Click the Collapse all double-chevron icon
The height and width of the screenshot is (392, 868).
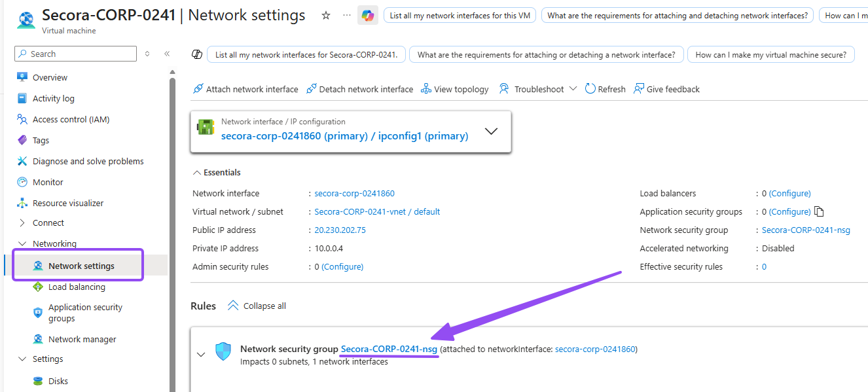(x=233, y=306)
